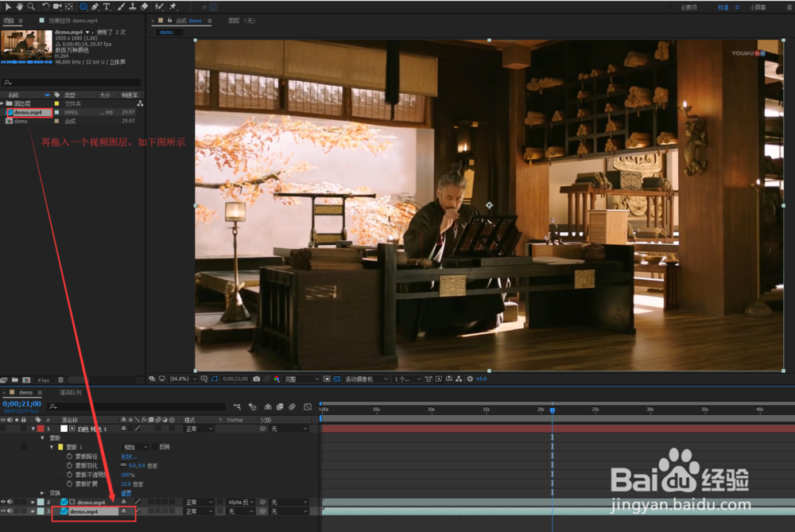Mute audio of layer 2 demo.mp4
Viewport: 795px width, 532px height.
tap(10, 502)
